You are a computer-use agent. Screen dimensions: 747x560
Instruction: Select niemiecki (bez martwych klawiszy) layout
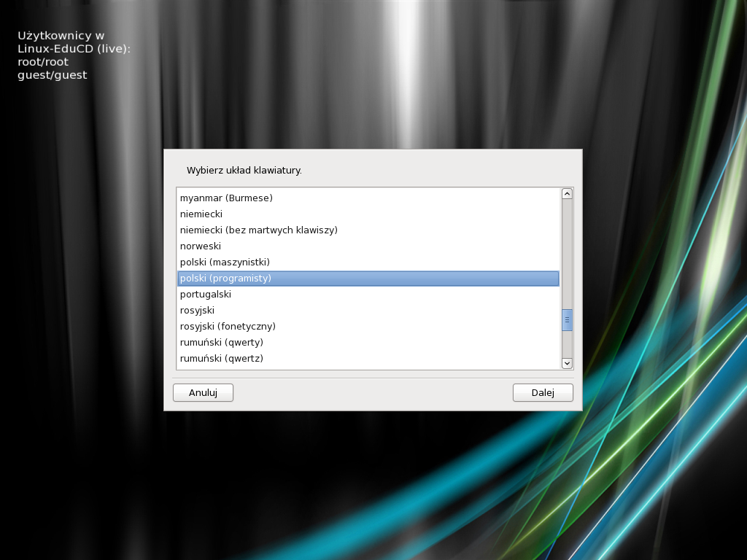coord(368,230)
